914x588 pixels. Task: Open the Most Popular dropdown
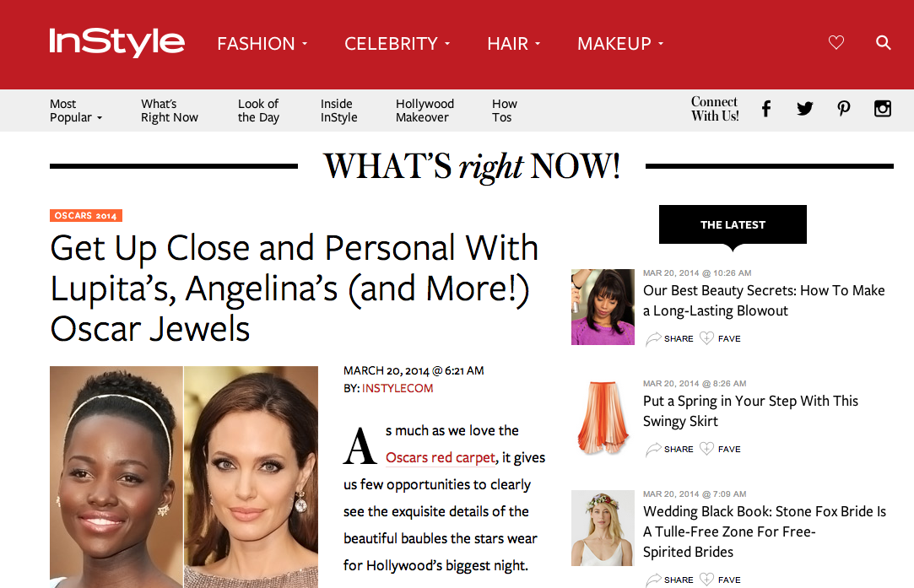pyautogui.click(x=76, y=111)
